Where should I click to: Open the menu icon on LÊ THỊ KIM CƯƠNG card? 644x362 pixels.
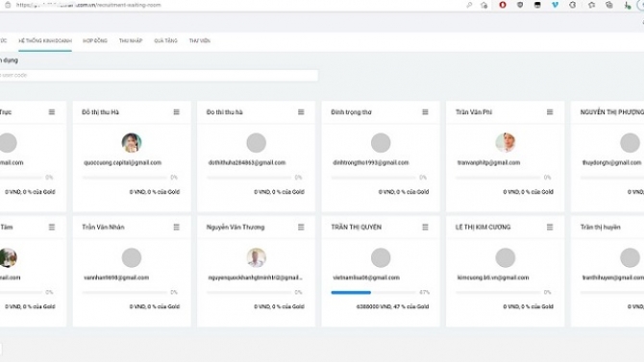tap(550, 227)
